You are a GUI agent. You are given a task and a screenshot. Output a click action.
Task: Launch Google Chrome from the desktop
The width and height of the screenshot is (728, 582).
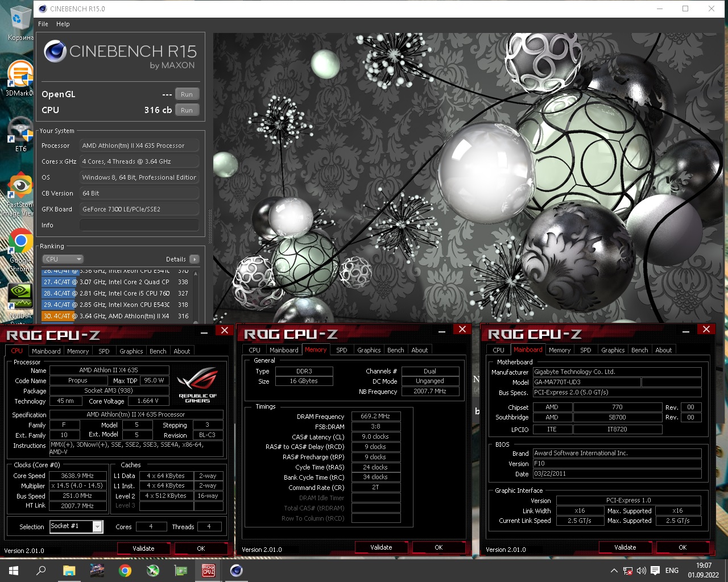tap(20, 250)
